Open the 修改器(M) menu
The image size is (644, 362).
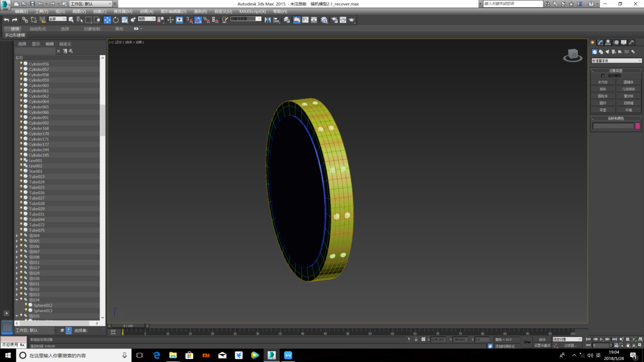pyautogui.click(x=122, y=11)
